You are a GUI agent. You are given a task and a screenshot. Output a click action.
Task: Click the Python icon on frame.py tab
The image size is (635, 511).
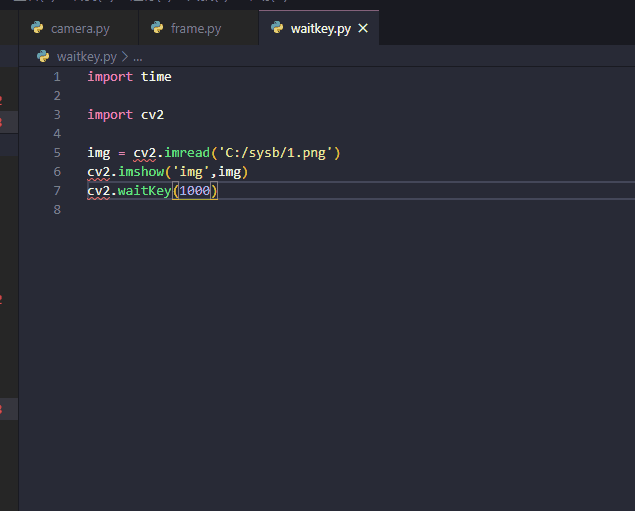157,28
